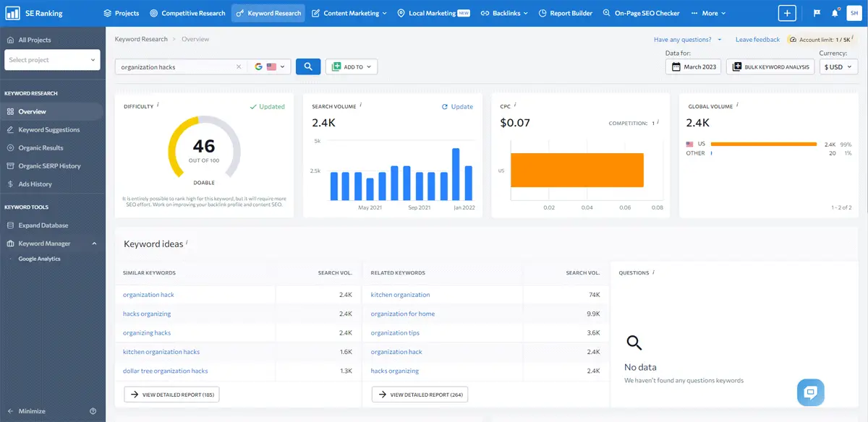Click the All Projects home icon
Viewport: 868px width, 422px height.
10,40
